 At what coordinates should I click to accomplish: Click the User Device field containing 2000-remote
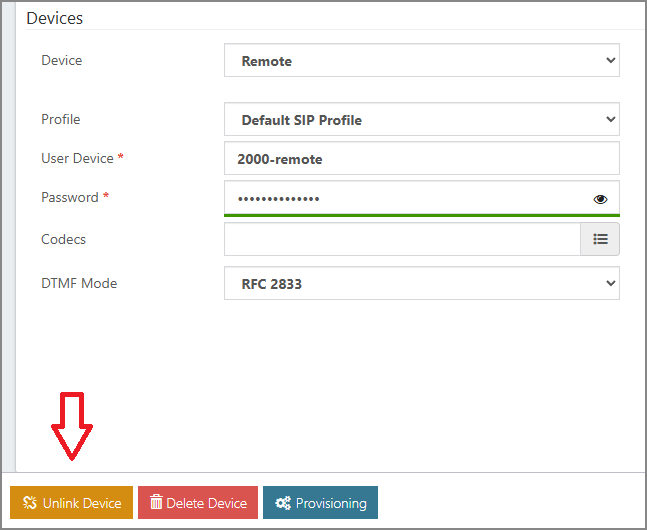point(422,159)
